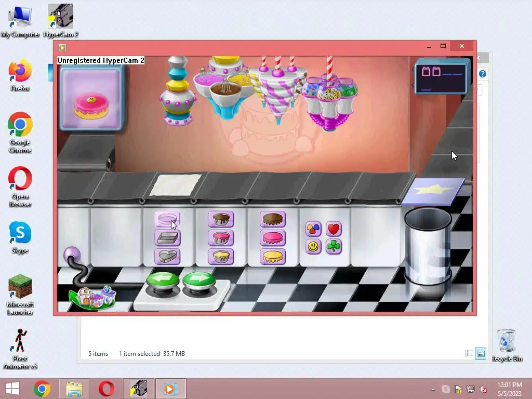532x399 pixels.
Task: Click the score monitor display
Action: (441, 76)
